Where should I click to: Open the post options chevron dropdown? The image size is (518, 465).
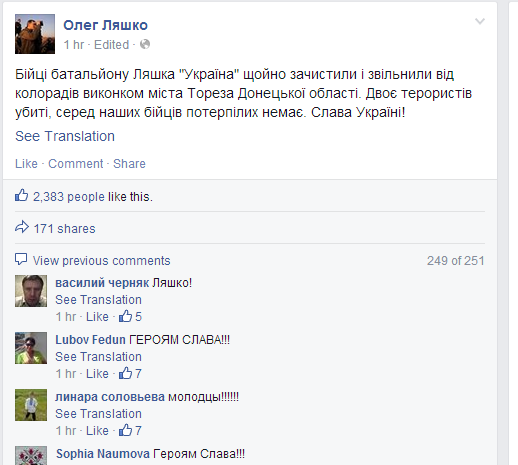pos(480,22)
